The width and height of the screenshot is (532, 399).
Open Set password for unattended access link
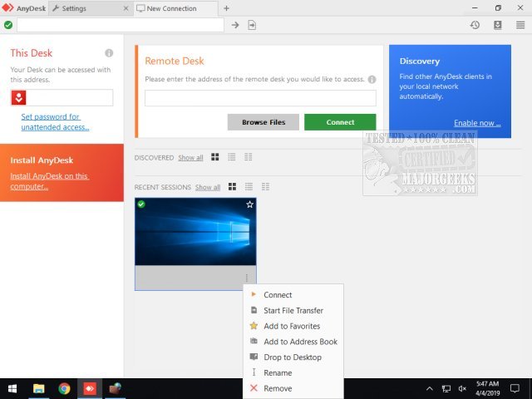click(55, 122)
